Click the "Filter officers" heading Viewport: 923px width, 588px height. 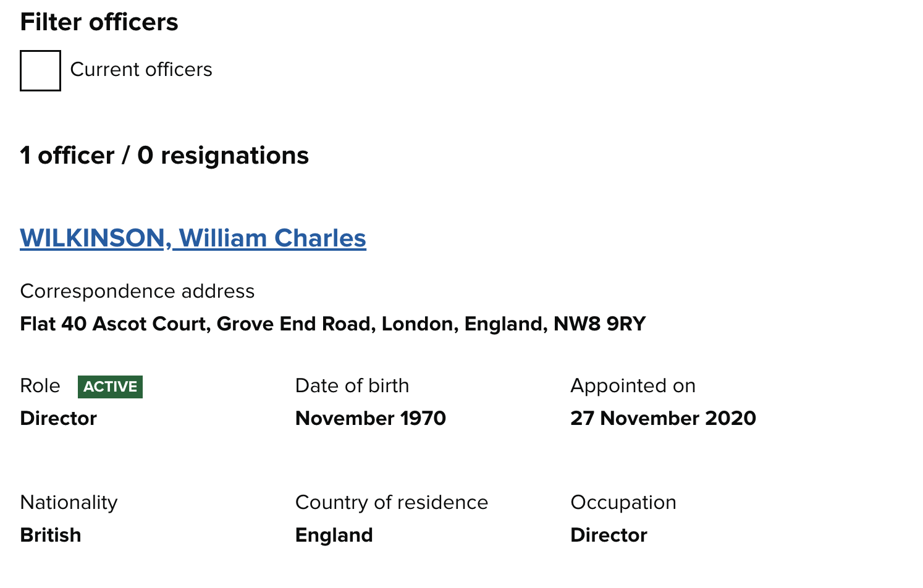click(99, 22)
